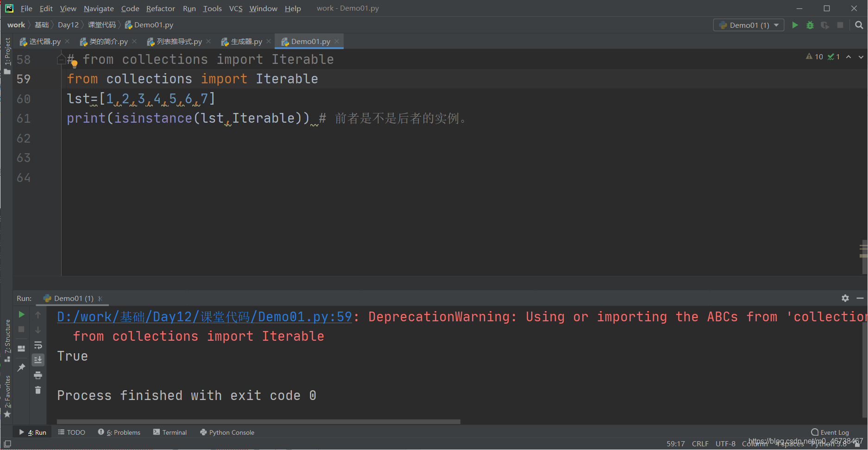This screenshot has height=450, width=868.
Task: Open the Window menu
Action: pos(263,8)
